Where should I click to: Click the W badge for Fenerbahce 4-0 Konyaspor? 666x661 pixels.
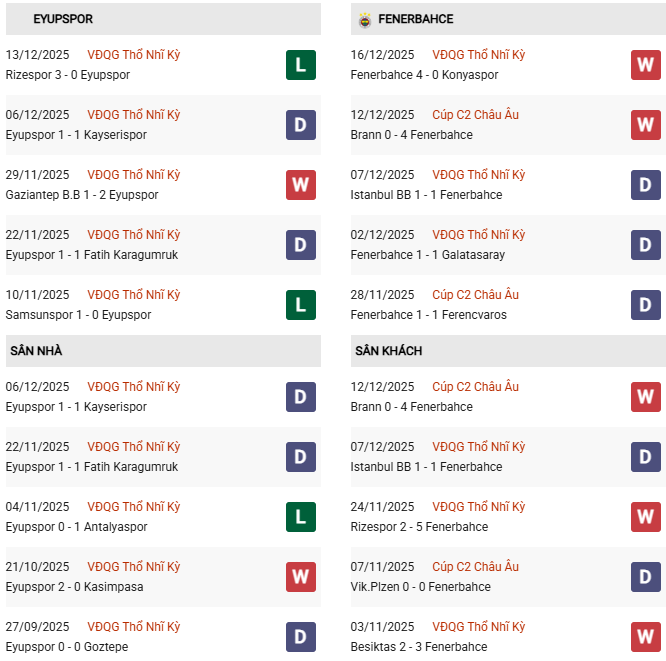click(645, 65)
